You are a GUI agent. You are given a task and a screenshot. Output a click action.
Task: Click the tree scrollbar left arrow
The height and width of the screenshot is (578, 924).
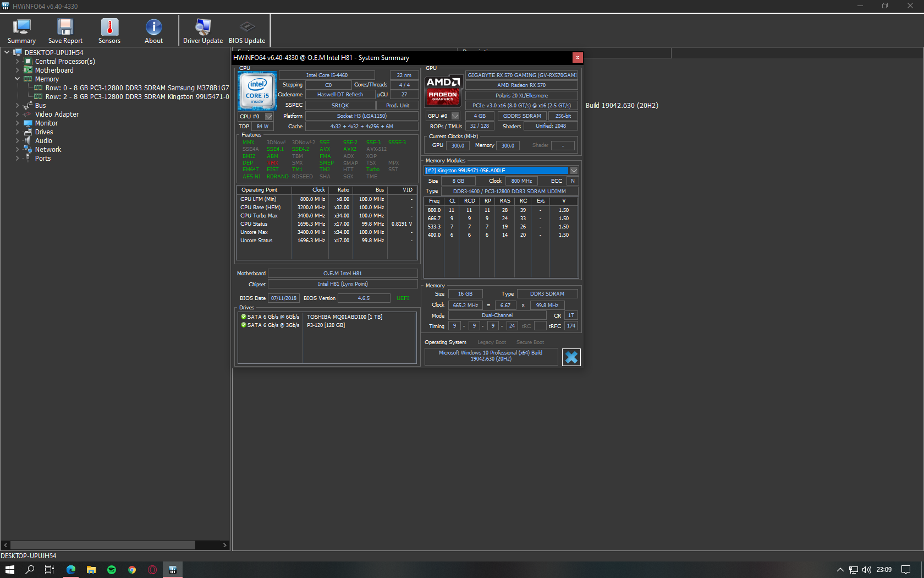[x=5, y=546]
